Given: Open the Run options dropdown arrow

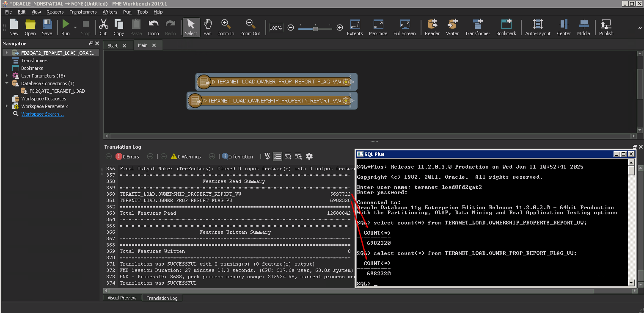Looking at the screenshot, I should (x=75, y=28).
